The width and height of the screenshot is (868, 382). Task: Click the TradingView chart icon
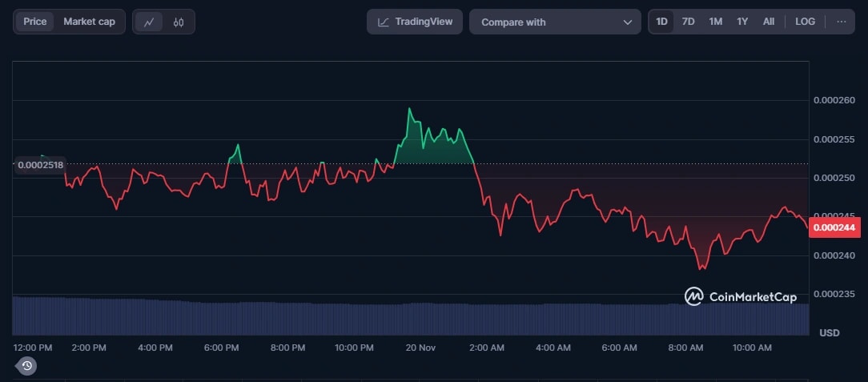384,22
